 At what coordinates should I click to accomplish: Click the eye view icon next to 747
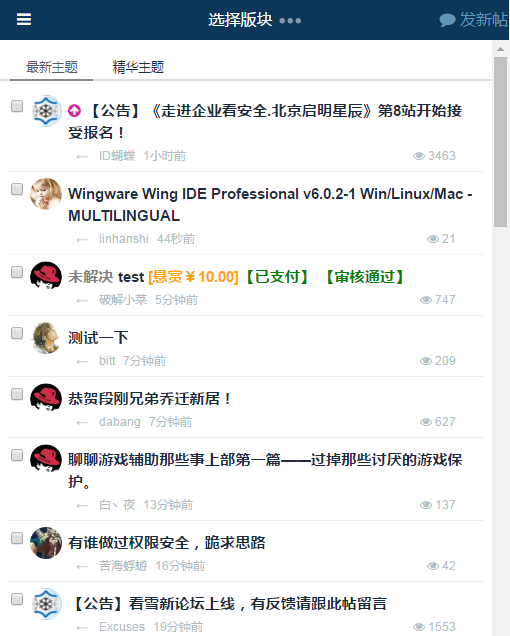(426, 300)
